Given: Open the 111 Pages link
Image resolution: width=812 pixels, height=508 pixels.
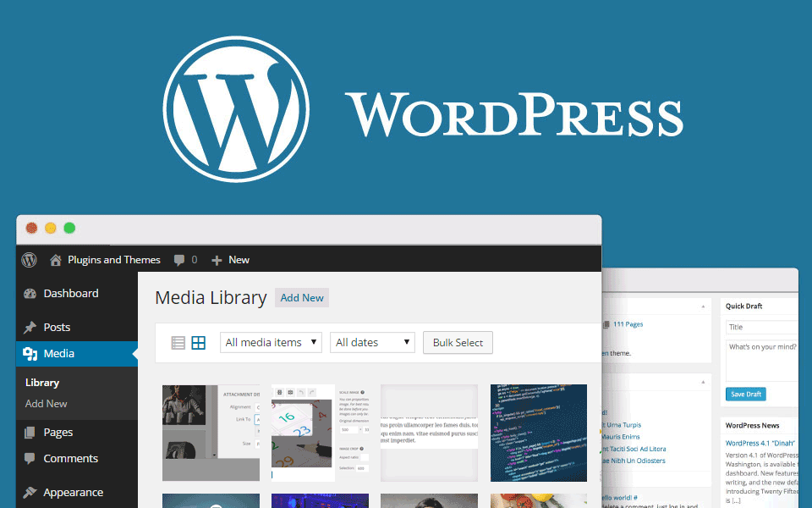Looking at the screenshot, I should coord(628,324).
